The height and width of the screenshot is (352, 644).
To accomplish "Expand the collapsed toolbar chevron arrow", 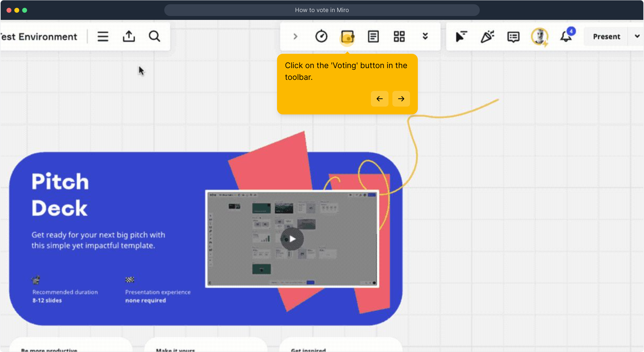I will [295, 37].
